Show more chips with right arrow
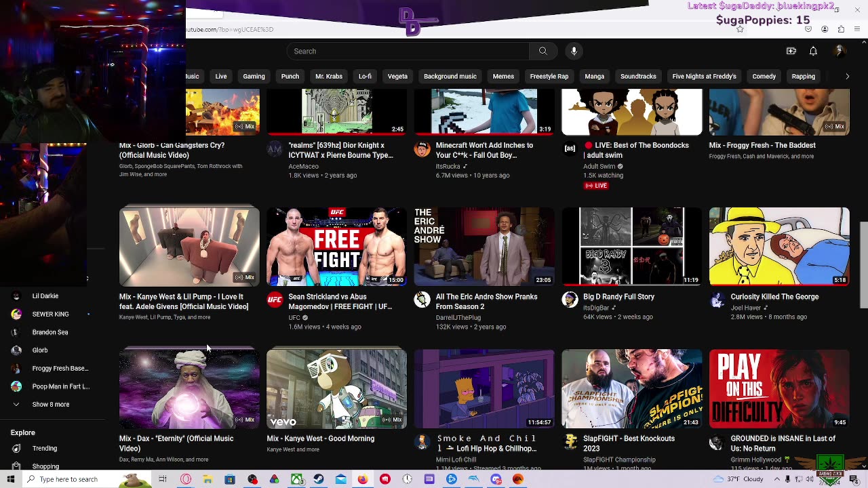The width and height of the screenshot is (868, 488). click(x=847, y=76)
